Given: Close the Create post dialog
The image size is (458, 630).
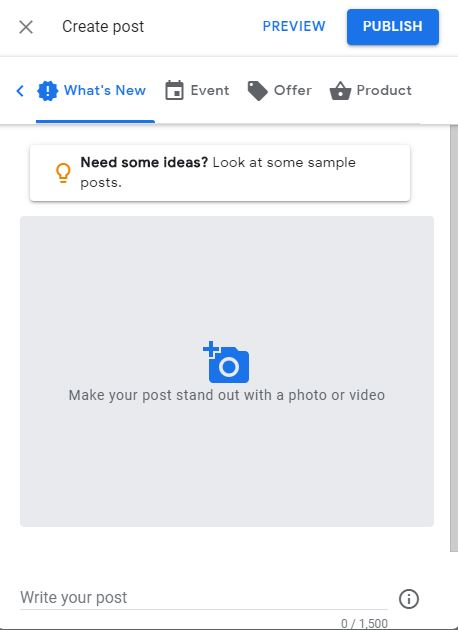Looking at the screenshot, I should click(26, 27).
